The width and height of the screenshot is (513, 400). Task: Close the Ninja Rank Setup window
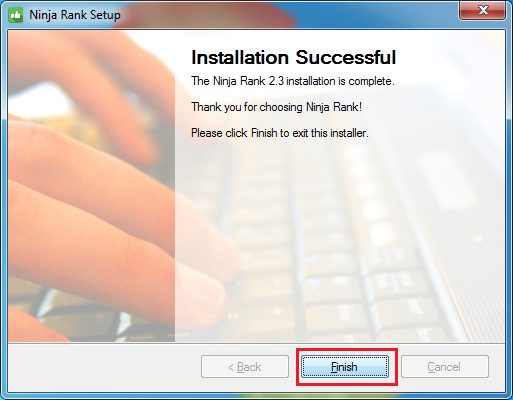(483, 10)
